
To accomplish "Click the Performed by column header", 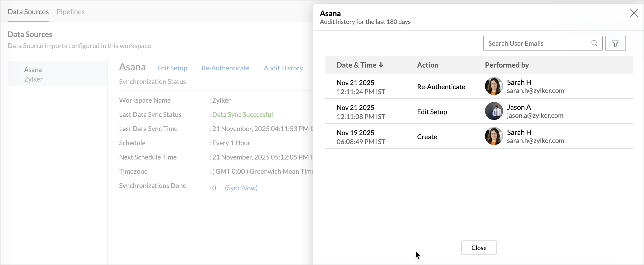I will click(x=507, y=65).
